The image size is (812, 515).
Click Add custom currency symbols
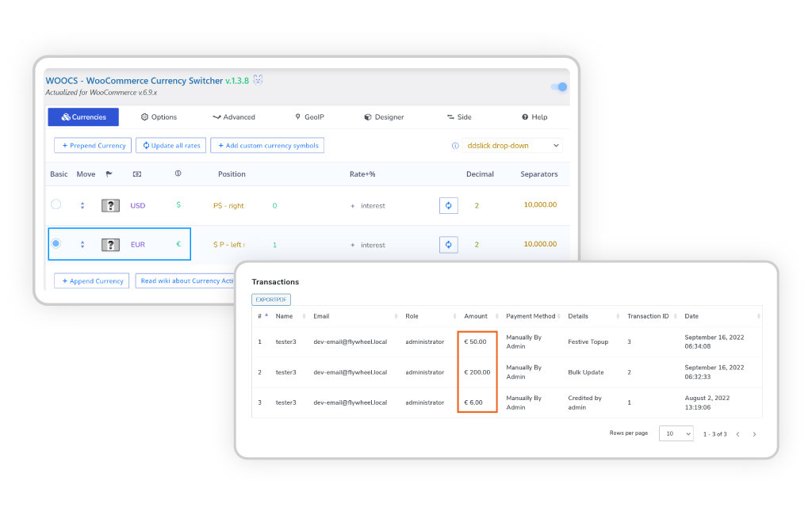pyautogui.click(x=267, y=146)
